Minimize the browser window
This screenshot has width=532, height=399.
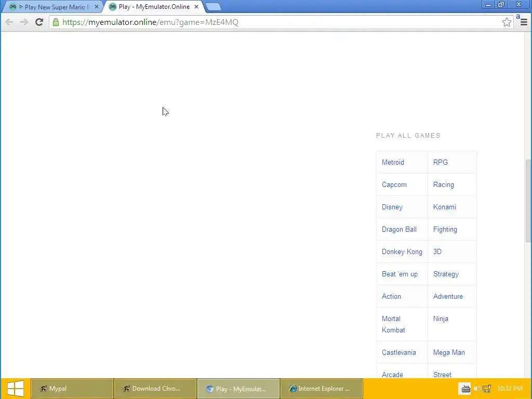[x=488, y=4]
